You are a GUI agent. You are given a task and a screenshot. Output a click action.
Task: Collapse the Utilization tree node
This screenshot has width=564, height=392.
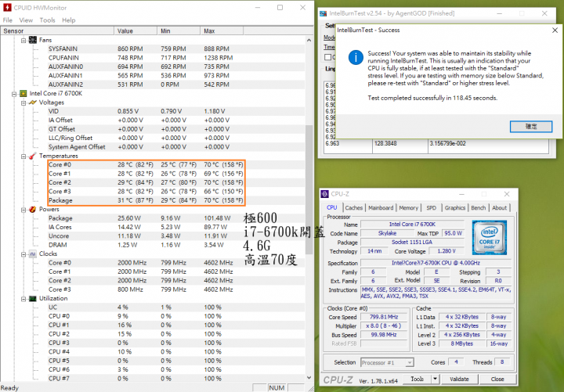click(23, 299)
